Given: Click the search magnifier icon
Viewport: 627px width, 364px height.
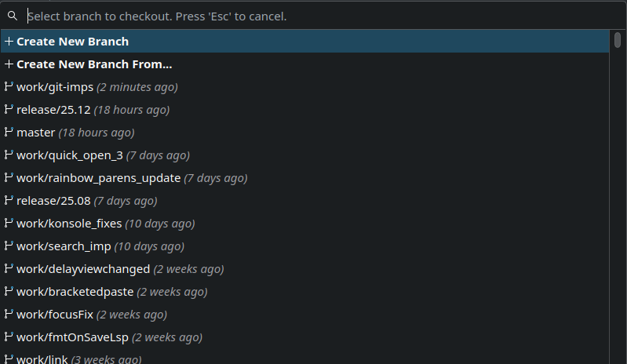Looking at the screenshot, I should coord(13,16).
